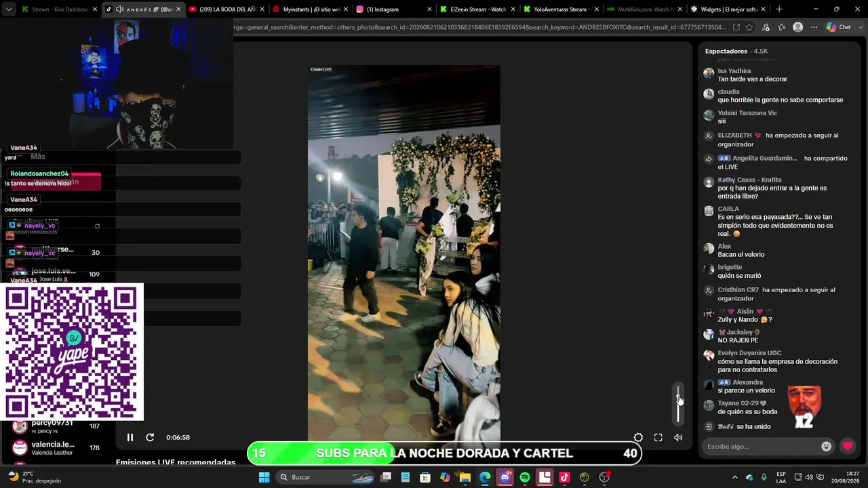The width and height of the screenshot is (868, 488).
Task: Adjust the vertical volume slider
Action: 678,403
